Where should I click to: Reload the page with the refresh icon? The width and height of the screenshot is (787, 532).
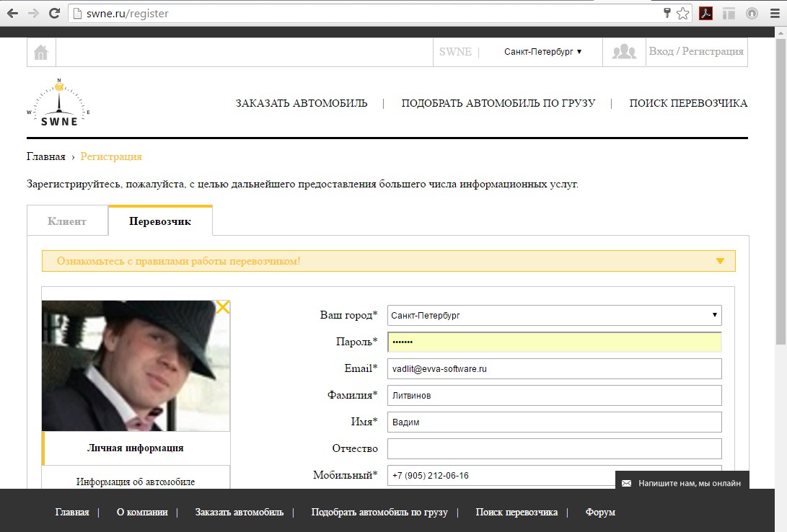54,14
